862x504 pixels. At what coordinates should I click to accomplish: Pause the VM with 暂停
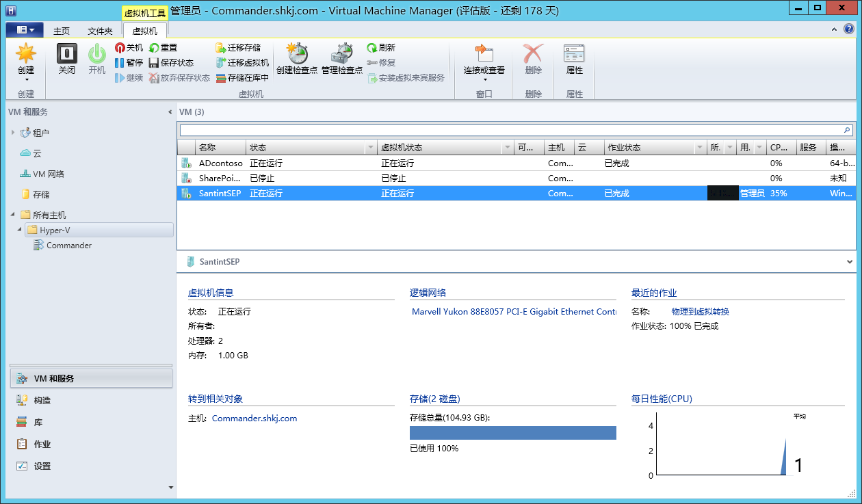point(129,63)
